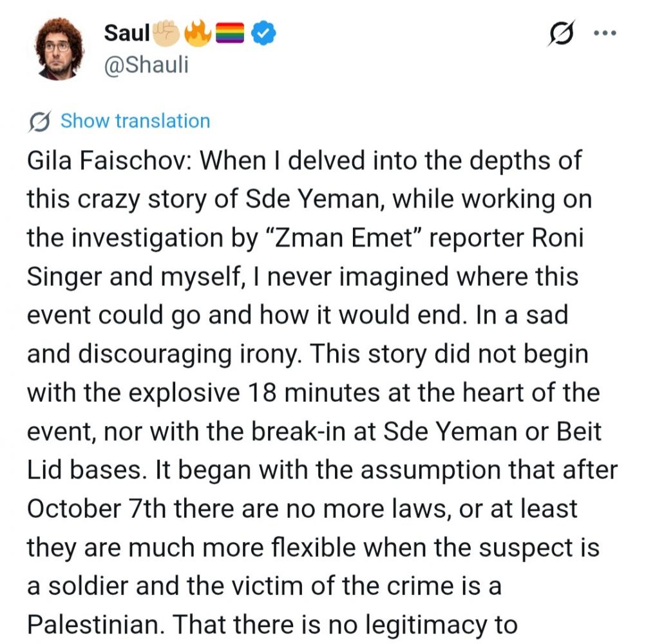Viewport: 646px width, 644px height.
Task: Click the word "Beit" in the post
Action: pos(575,432)
